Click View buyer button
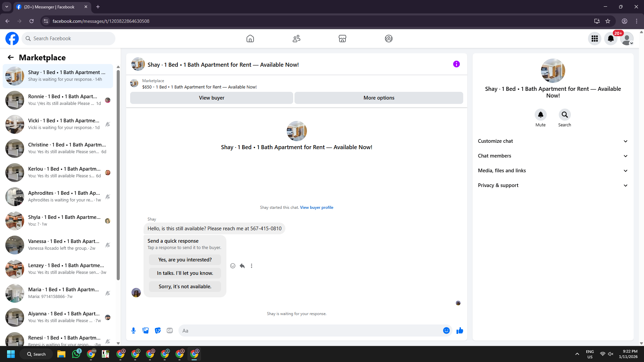The height and width of the screenshot is (362, 644). pyautogui.click(x=212, y=98)
